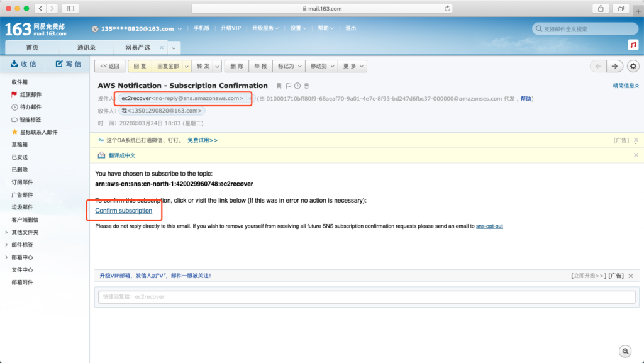644x363 pixels.
Task: Click the Confirm subscription link
Action: 123,210
